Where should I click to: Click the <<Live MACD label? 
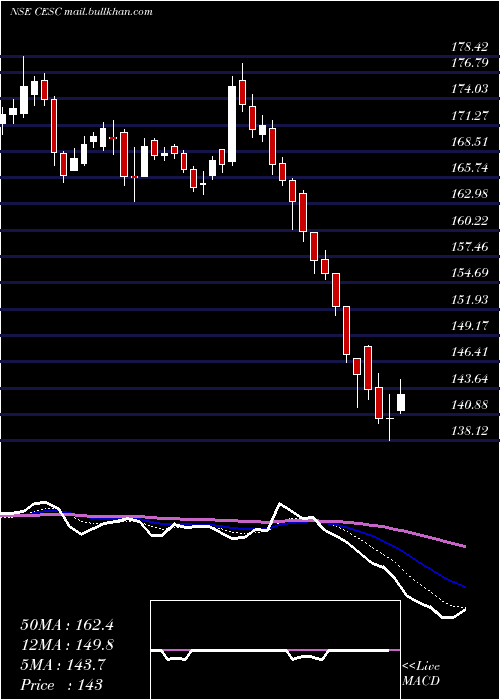pyautogui.click(x=421, y=674)
